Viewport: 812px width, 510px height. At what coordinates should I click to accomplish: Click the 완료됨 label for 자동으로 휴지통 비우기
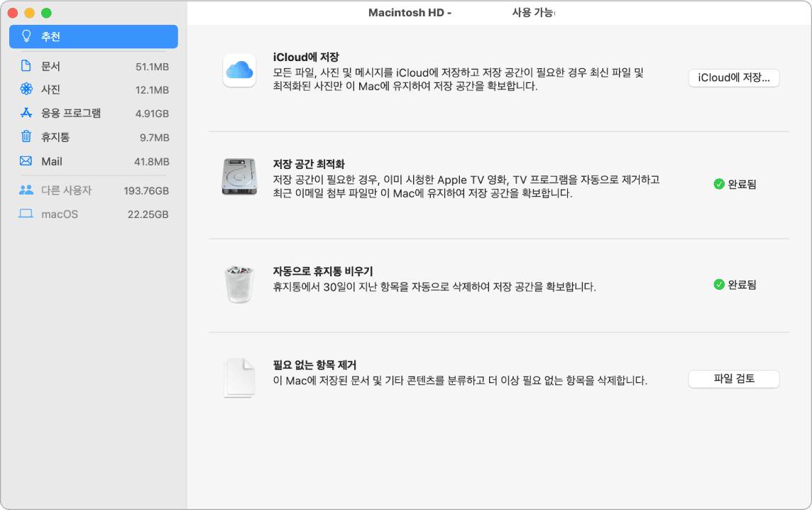(x=742, y=285)
